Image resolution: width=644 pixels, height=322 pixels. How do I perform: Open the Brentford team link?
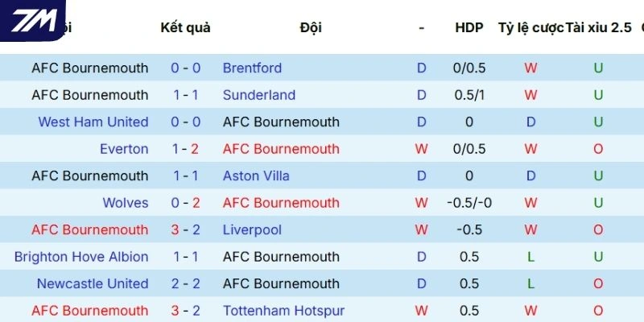click(x=252, y=68)
